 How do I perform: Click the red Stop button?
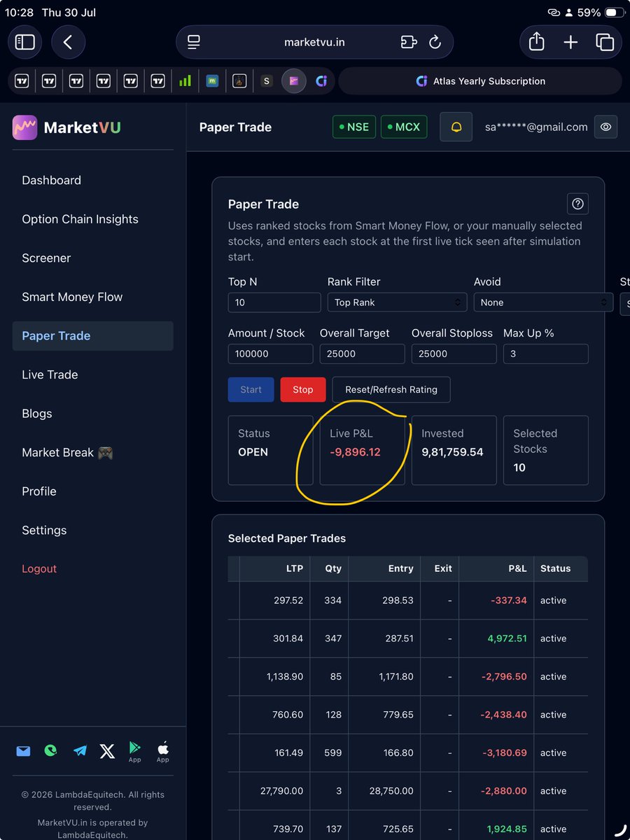point(303,389)
